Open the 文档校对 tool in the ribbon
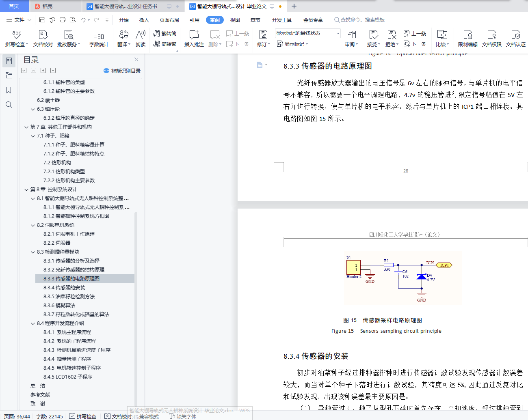 click(43, 38)
